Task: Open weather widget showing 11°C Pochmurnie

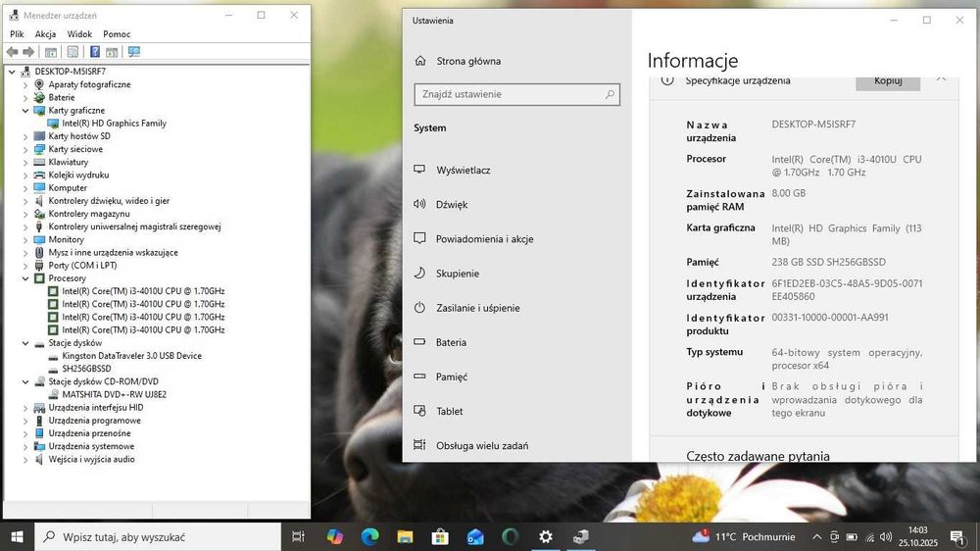Action: pos(743,536)
